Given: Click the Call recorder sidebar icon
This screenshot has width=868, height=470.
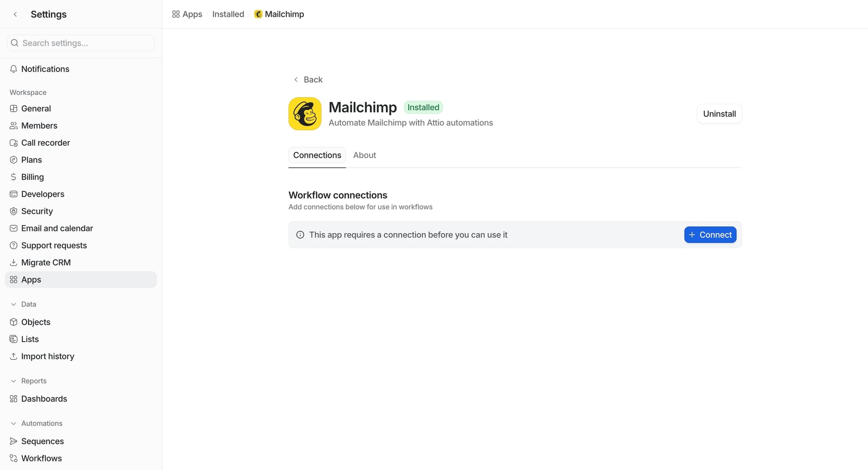Looking at the screenshot, I should [x=14, y=143].
